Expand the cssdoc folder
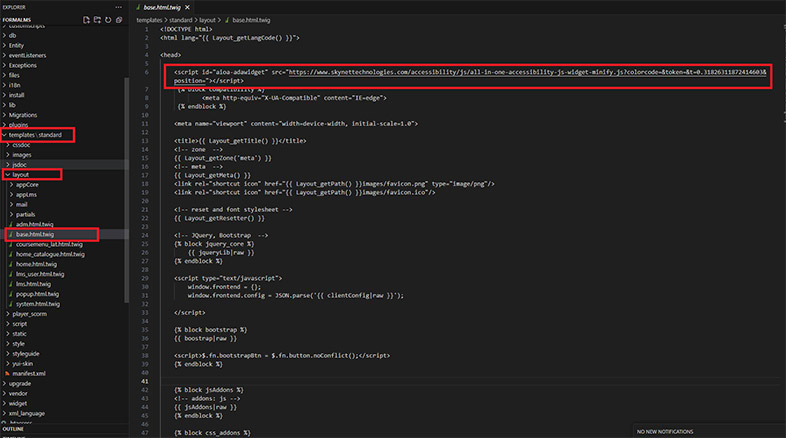Screen dimensions: 786x438 (21, 145)
